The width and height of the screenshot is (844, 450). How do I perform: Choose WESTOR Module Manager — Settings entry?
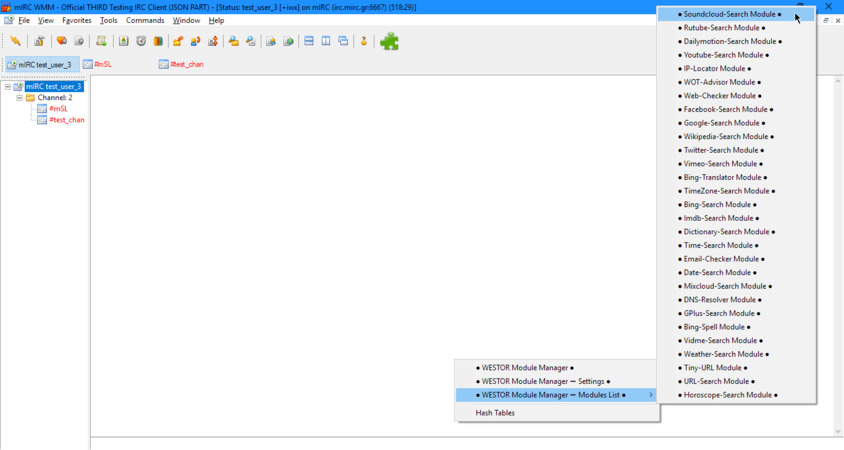coord(557,381)
